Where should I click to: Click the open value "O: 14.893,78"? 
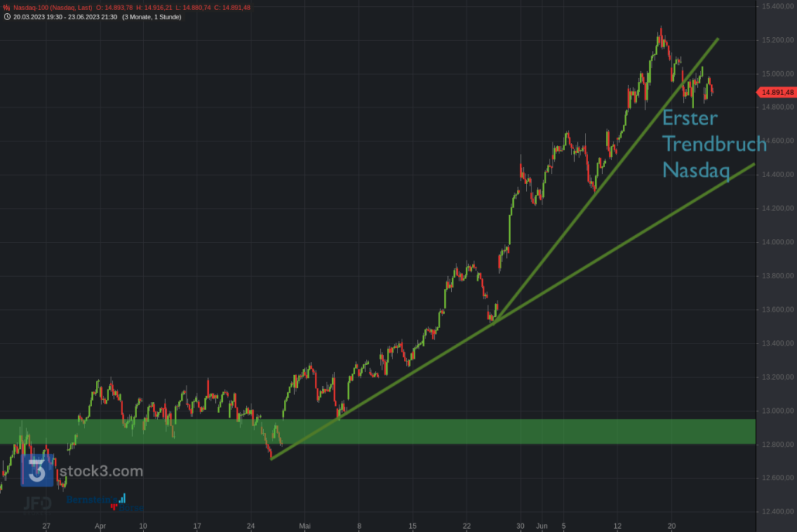(115, 8)
